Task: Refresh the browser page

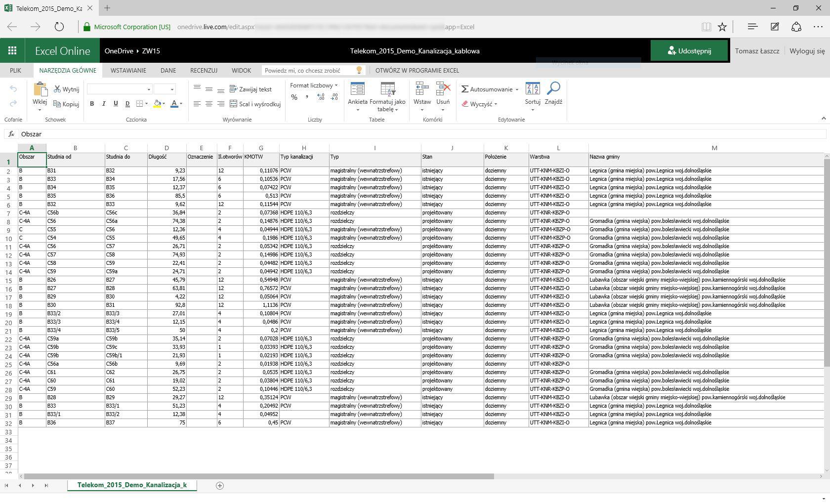Action: (x=59, y=27)
